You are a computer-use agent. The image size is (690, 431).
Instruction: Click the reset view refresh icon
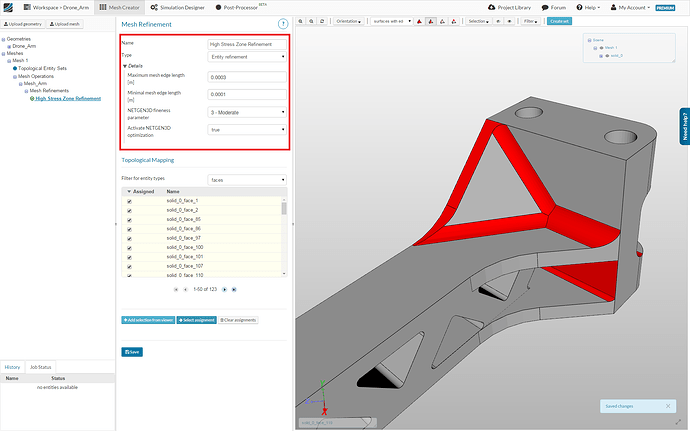(x=324, y=20)
